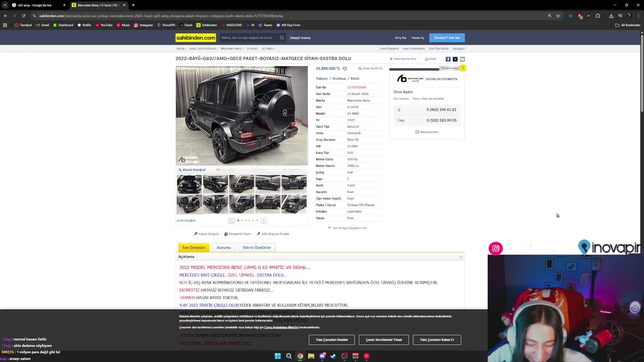Go to next thumbnail page arrow
644x362 pixels.
tap(263, 220)
